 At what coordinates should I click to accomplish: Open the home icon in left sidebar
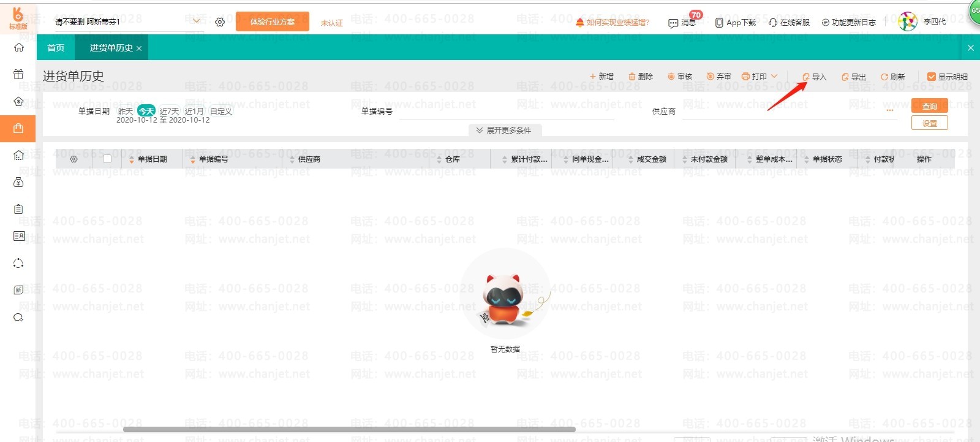(19, 47)
